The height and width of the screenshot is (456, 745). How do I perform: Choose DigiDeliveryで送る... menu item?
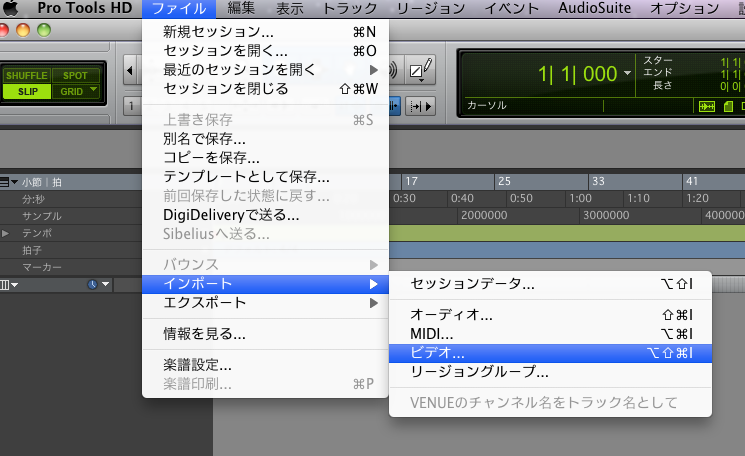point(266,215)
